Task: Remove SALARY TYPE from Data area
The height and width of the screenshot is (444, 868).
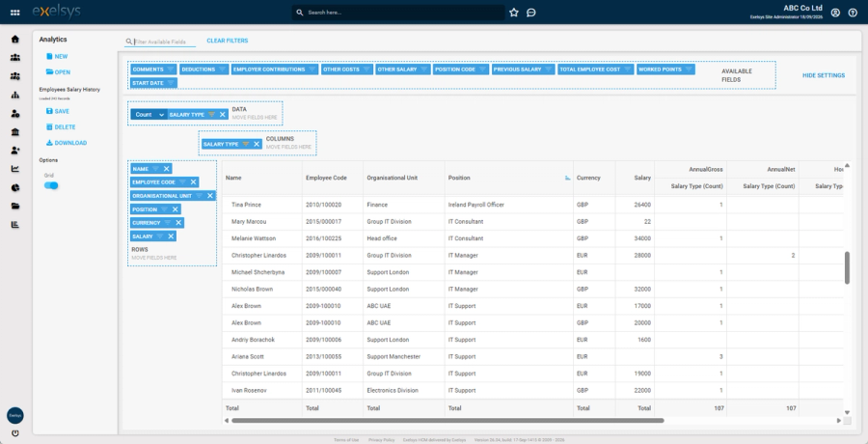Action: [x=223, y=114]
